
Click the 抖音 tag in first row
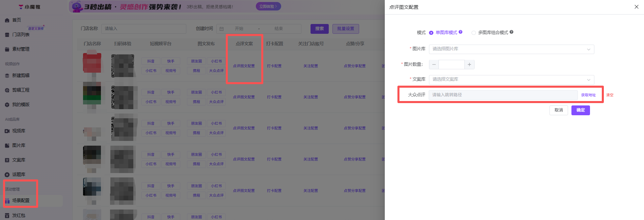(151, 62)
